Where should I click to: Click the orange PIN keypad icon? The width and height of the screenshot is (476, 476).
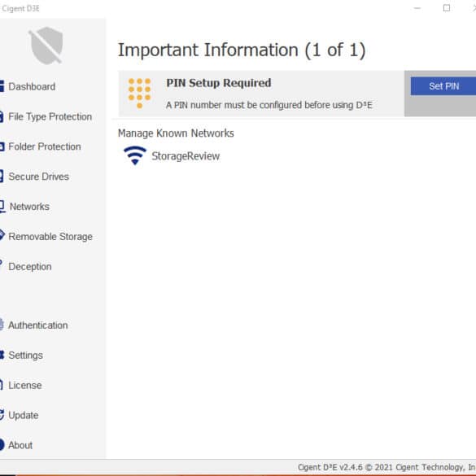(x=140, y=94)
